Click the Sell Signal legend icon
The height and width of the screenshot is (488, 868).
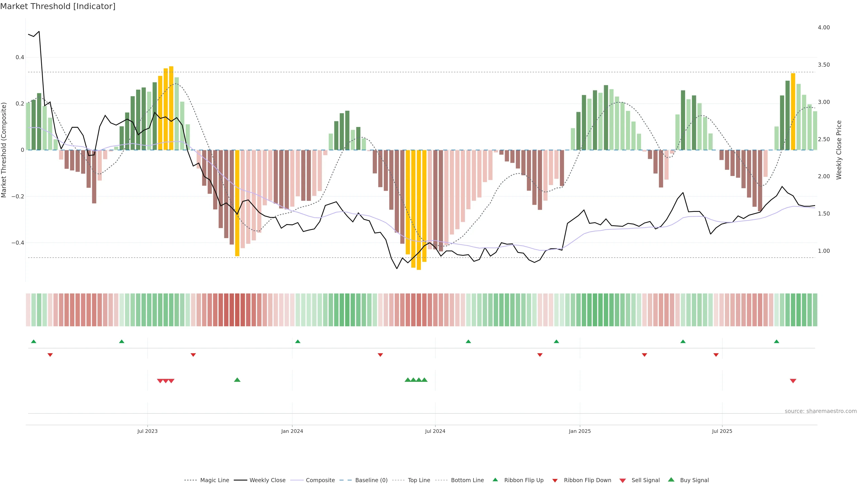click(623, 481)
